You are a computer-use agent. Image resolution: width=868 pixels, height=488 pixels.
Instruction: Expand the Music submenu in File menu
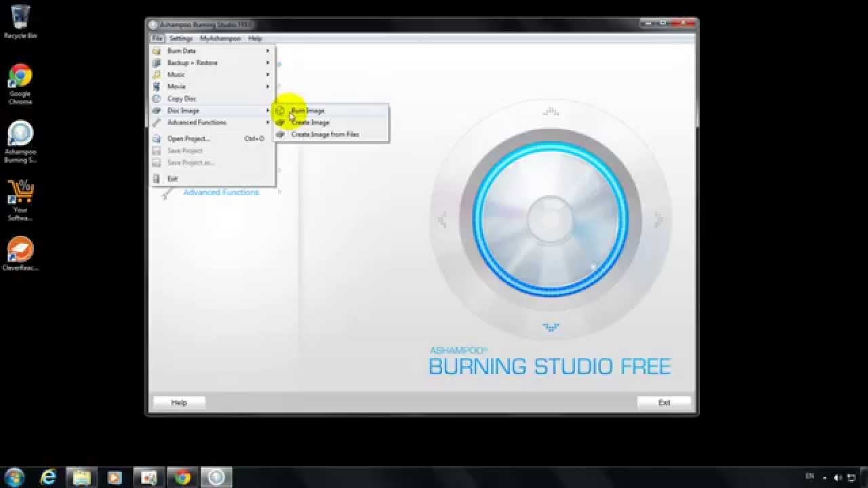212,75
